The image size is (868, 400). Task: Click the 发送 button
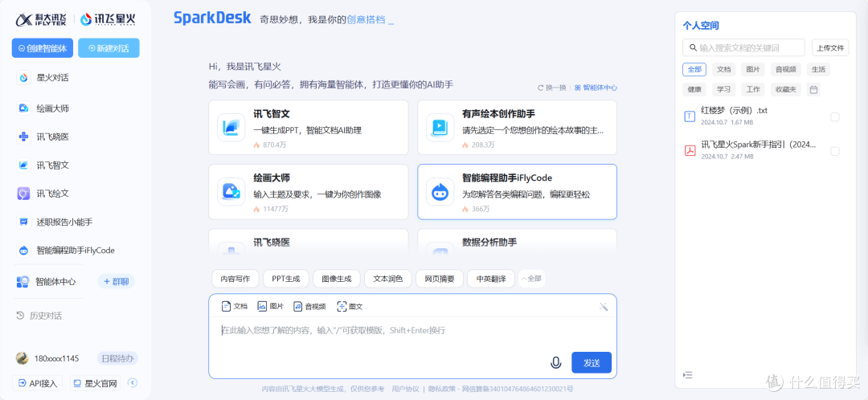tap(592, 363)
